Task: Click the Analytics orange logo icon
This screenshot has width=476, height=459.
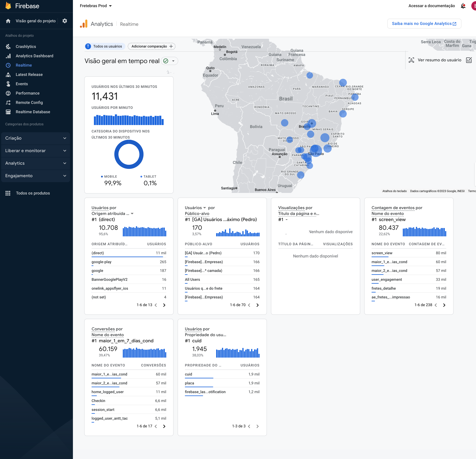Action: pos(84,24)
